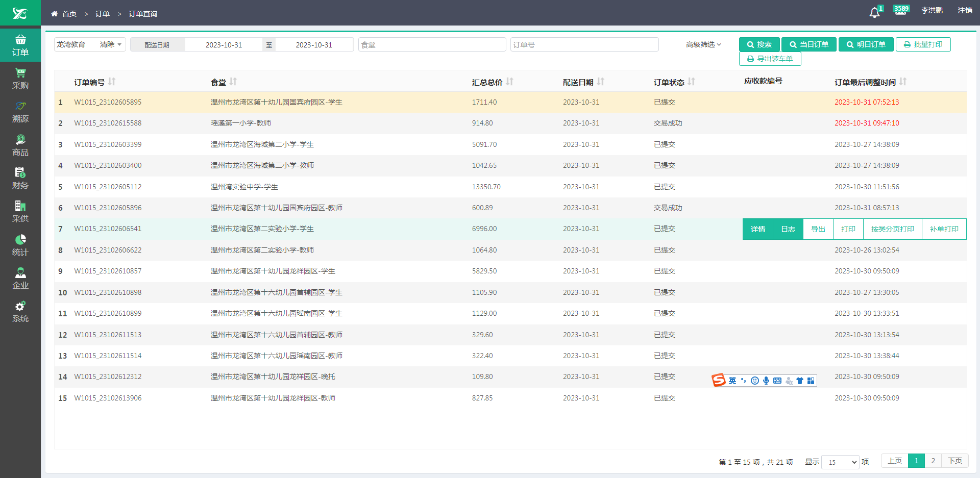Image resolution: width=980 pixels, height=478 pixels.
Task: Click 按类分页打印 for row 7
Action: coord(893,229)
